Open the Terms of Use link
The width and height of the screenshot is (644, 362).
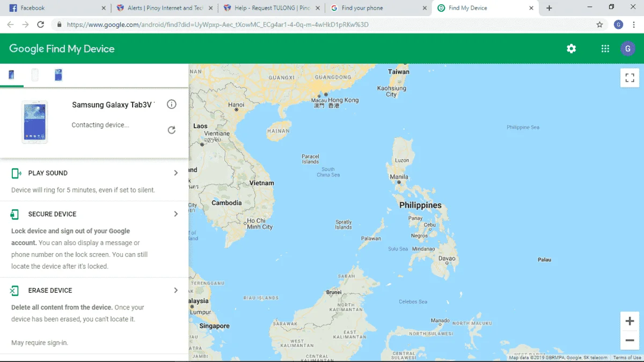tap(627, 358)
